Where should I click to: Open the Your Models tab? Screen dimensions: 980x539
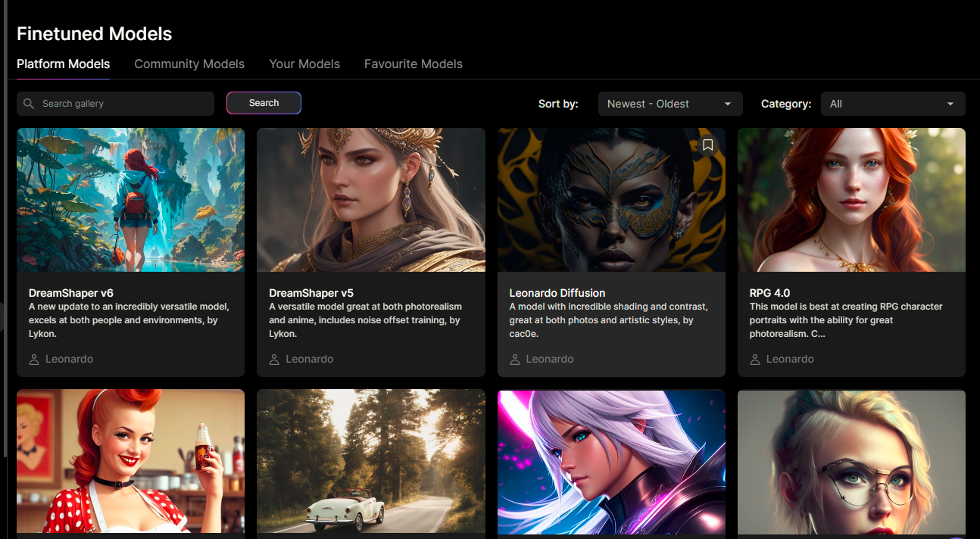[304, 64]
